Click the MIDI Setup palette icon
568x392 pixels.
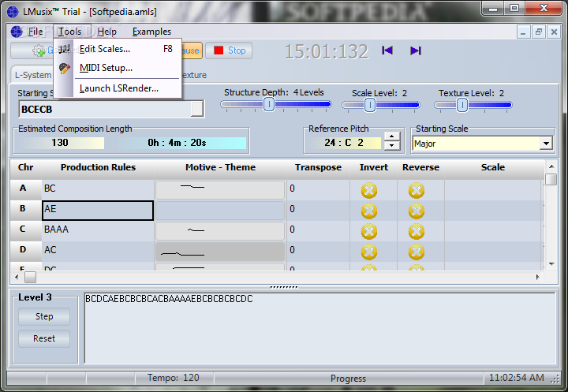65,69
